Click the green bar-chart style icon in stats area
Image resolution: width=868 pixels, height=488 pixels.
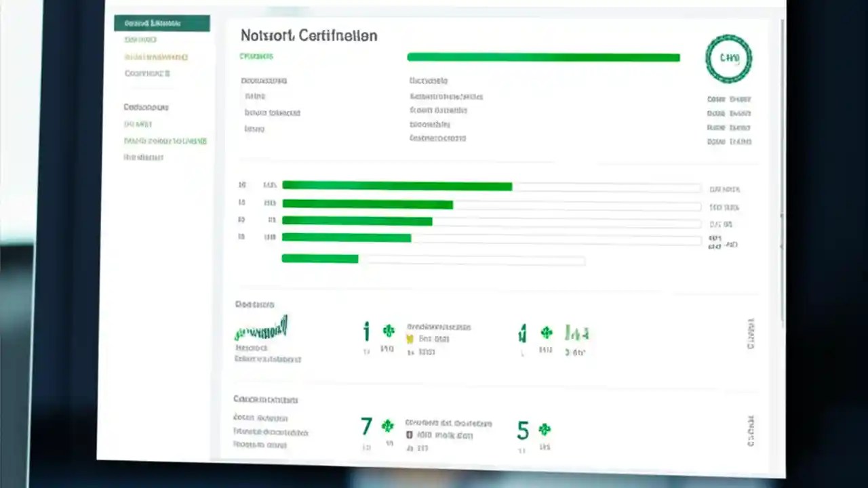point(576,333)
